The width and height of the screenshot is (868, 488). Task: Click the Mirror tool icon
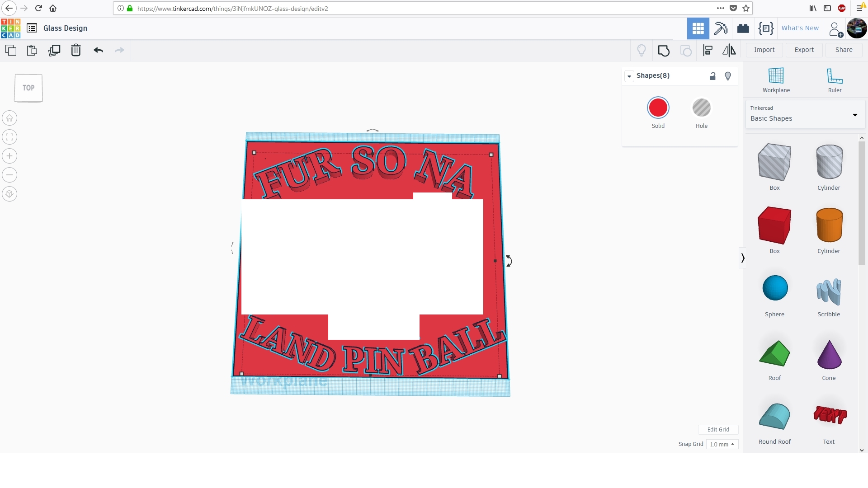(x=729, y=50)
